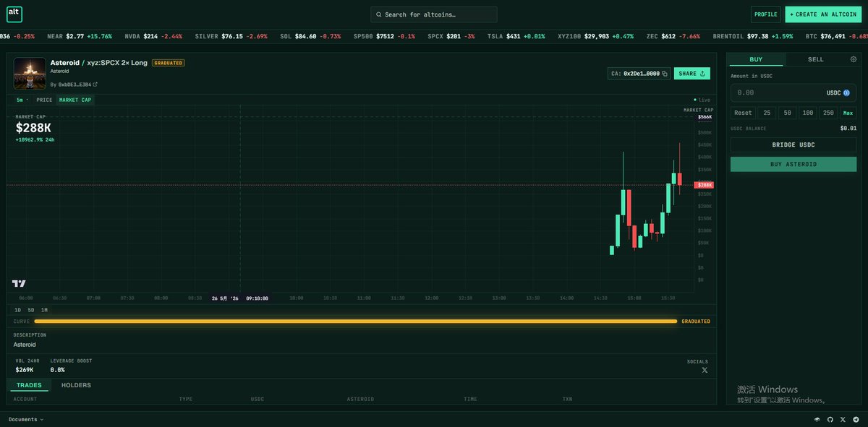Click the $288K price marker on axis
Screen dimensions: 868x427
(x=704, y=185)
